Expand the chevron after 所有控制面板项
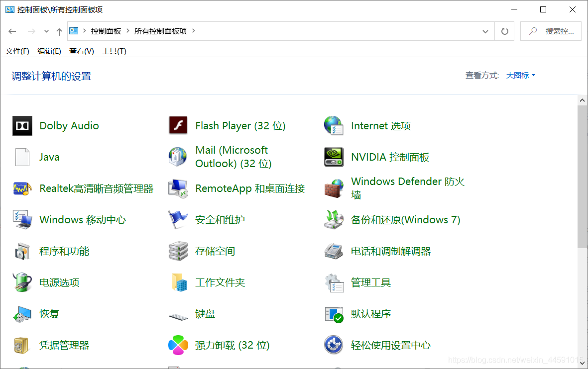Image resolution: width=588 pixels, height=369 pixels. 194,31
